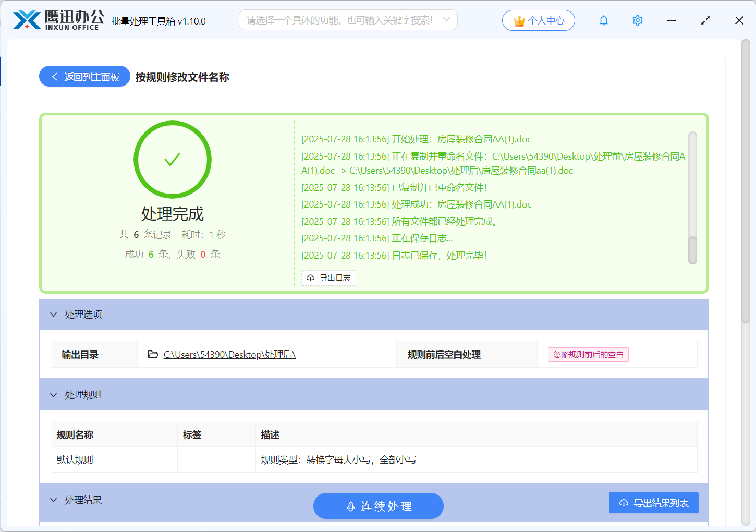The image size is (756, 532).
Task: Click the 输出目录 label
Action: [80, 355]
